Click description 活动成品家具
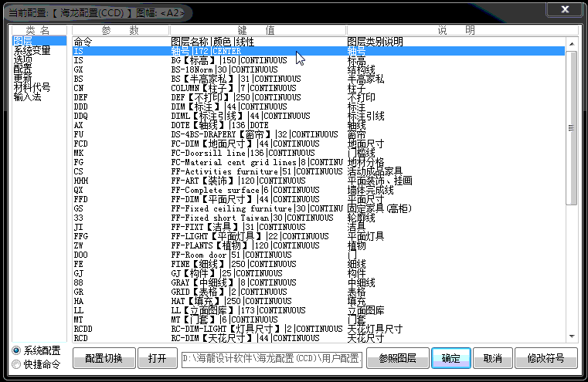Image resolution: width=588 pixels, height=382 pixels. click(375, 171)
